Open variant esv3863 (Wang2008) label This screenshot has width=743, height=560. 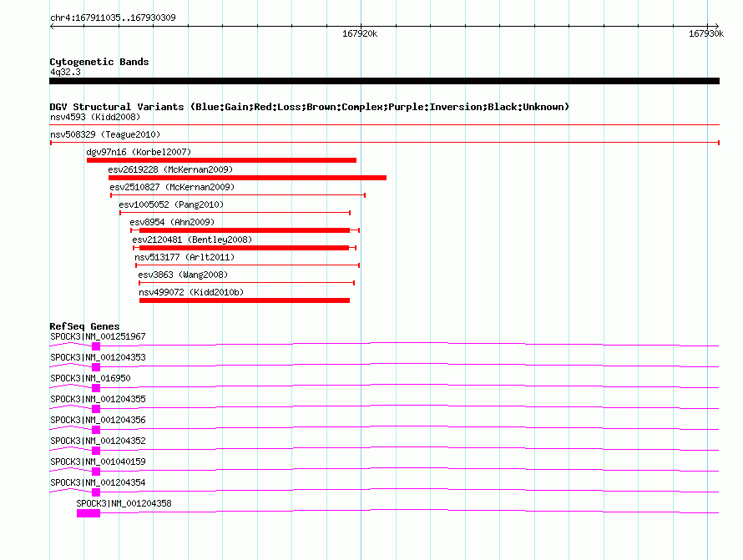pos(183,275)
